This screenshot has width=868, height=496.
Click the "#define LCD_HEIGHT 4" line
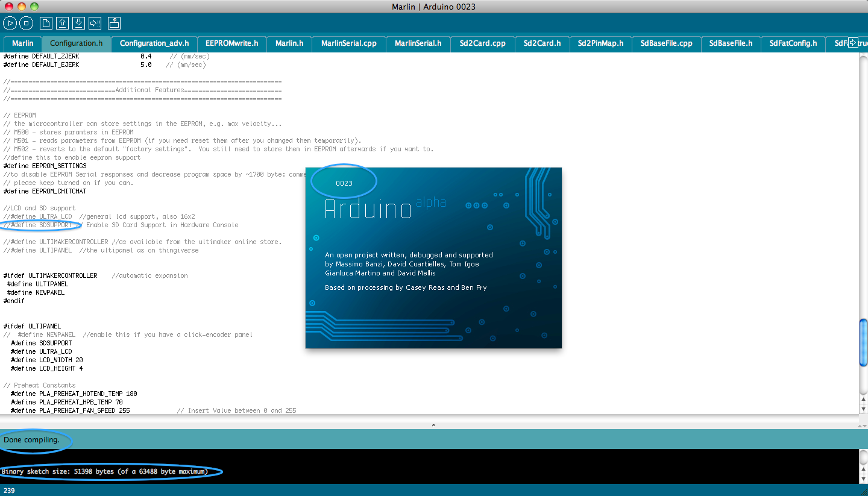(47, 368)
